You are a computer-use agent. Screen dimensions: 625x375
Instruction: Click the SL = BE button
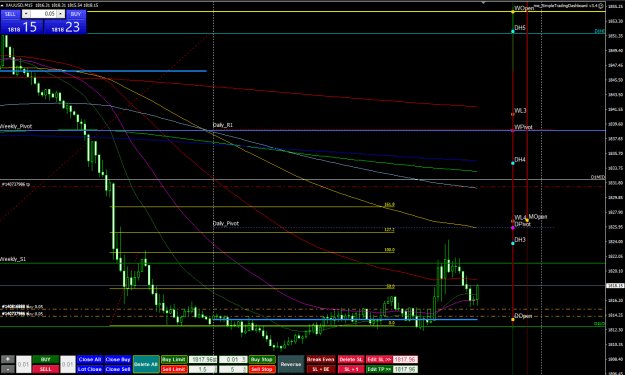(320, 369)
